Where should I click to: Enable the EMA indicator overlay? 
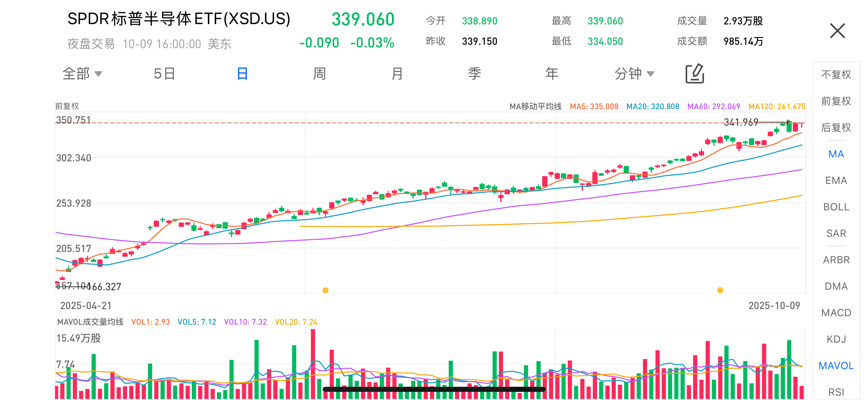coord(836,180)
